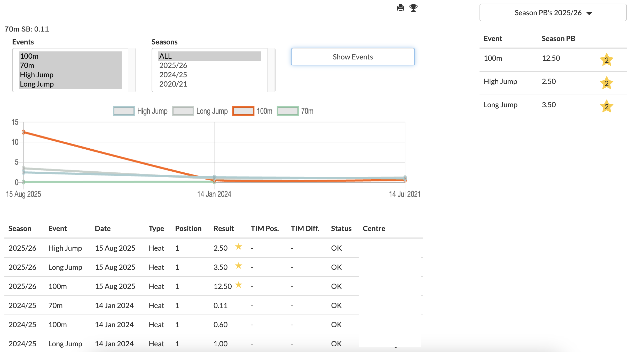The height and width of the screenshot is (352, 644).
Task: Select 2020/21 season option
Action: (x=210, y=84)
